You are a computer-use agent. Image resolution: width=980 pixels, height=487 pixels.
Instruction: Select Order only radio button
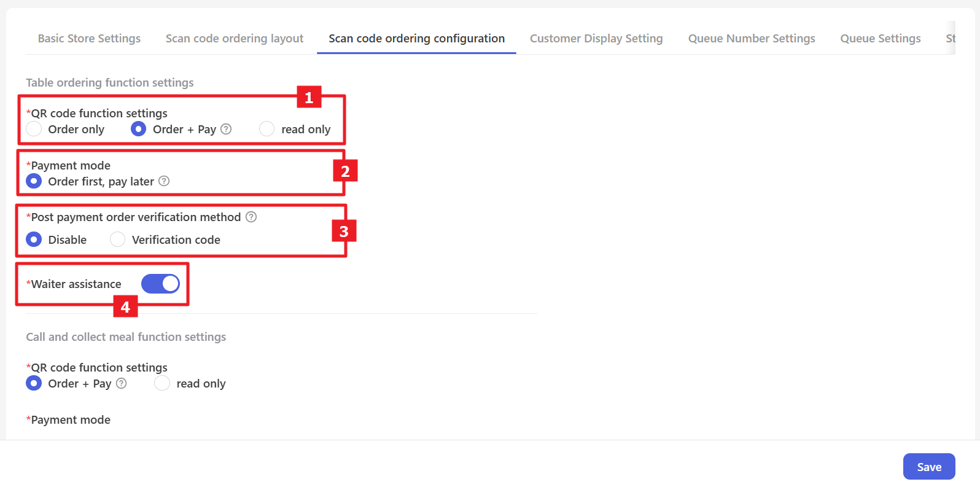pos(34,129)
